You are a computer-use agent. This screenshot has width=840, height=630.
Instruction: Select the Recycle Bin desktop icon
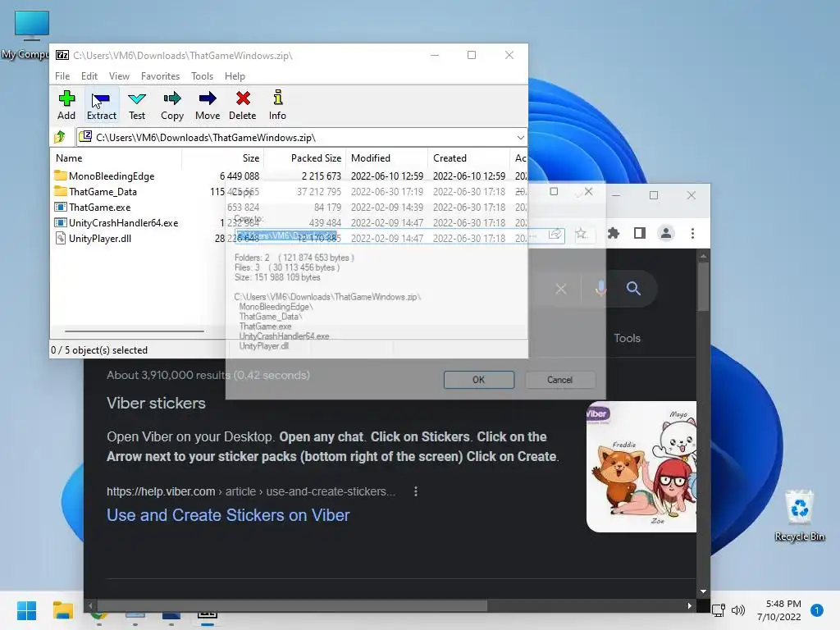pyautogui.click(x=799, y=516)
